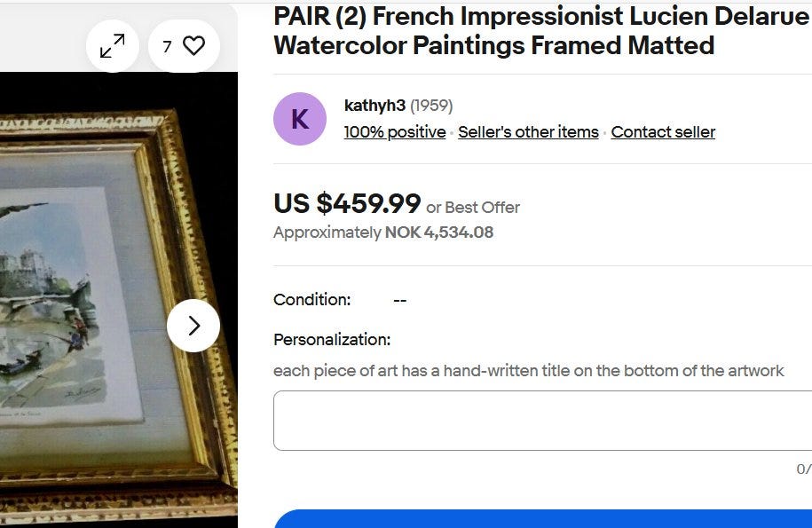Click the 'or Best Offer' text
Image resolution: width=812 pixels, height=528 pixels.
(x=473, y=208)
